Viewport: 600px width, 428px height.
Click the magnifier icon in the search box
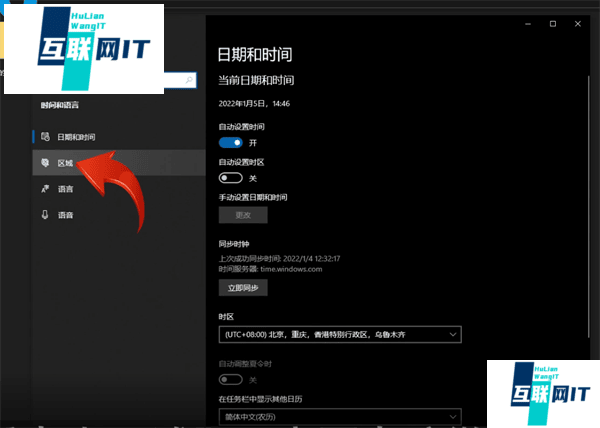click(187, 77)
